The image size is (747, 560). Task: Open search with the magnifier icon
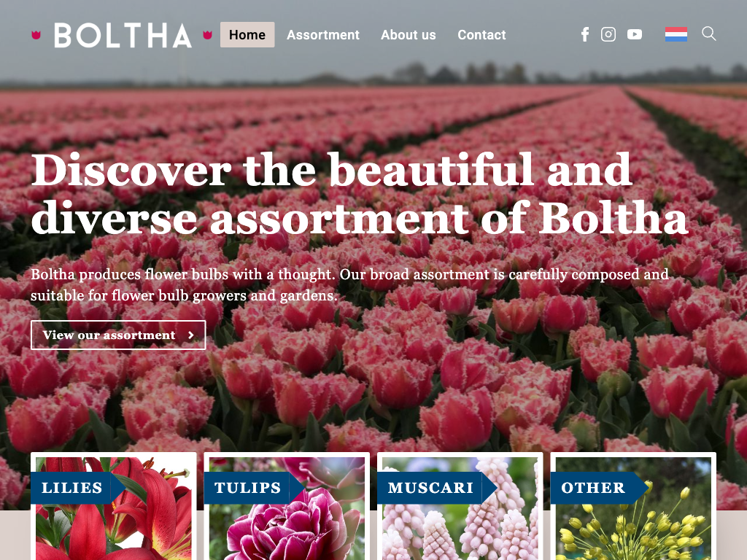tap(709, 34)
